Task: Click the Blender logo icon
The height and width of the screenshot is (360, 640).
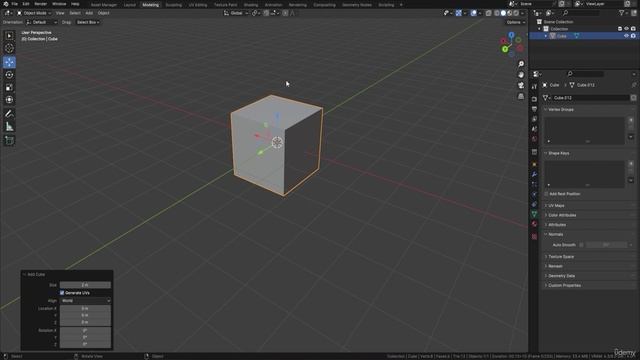Action: (x=6, y=4)
